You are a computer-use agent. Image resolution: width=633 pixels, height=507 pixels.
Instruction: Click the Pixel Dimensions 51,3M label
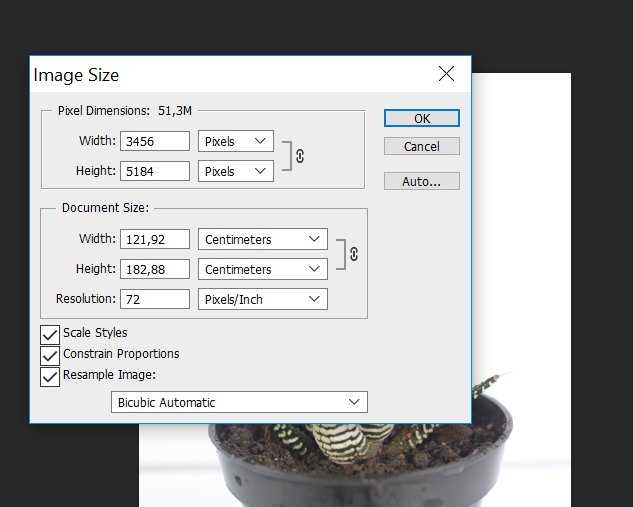[x=125, y=111]
